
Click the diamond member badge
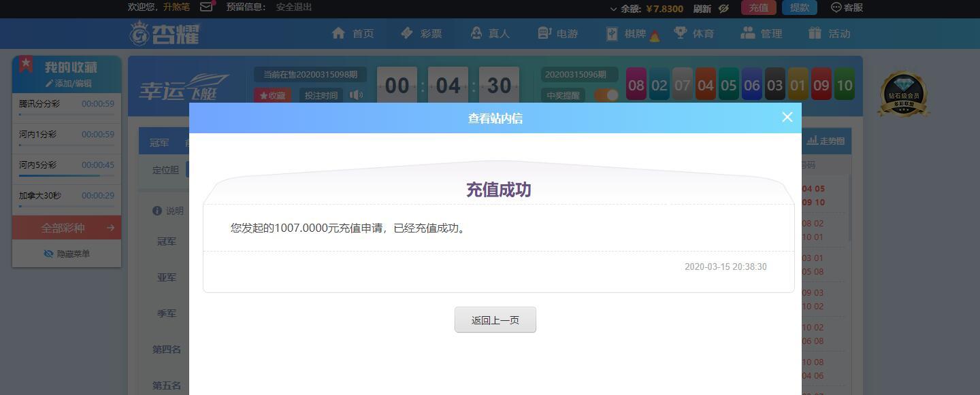point(903,94)
